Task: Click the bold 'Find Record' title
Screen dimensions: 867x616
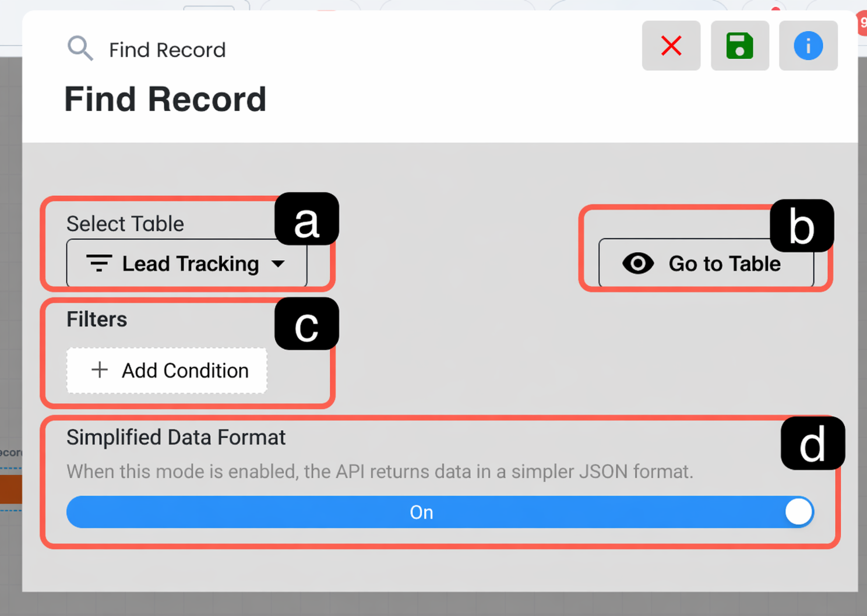Action: coord(165,99)
